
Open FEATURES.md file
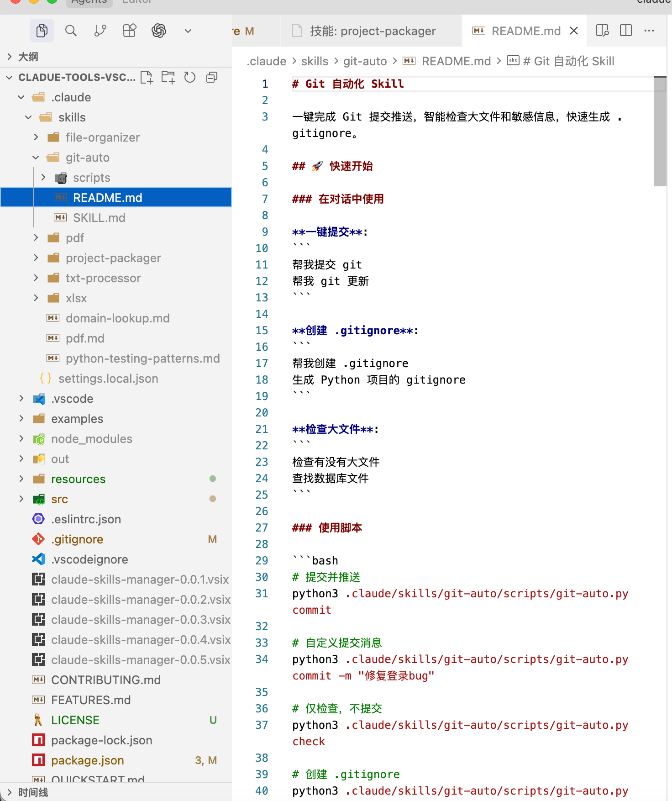point(116,700)
